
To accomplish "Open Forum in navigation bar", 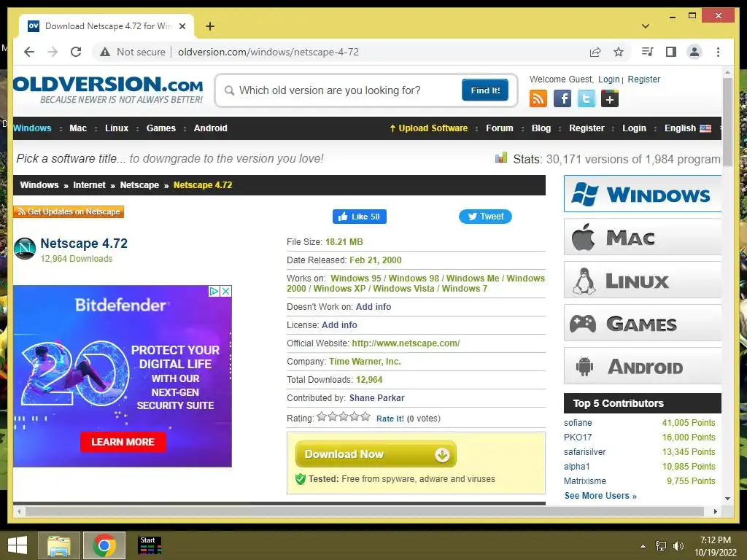I will pyautogui.click(x=500, y=128).
